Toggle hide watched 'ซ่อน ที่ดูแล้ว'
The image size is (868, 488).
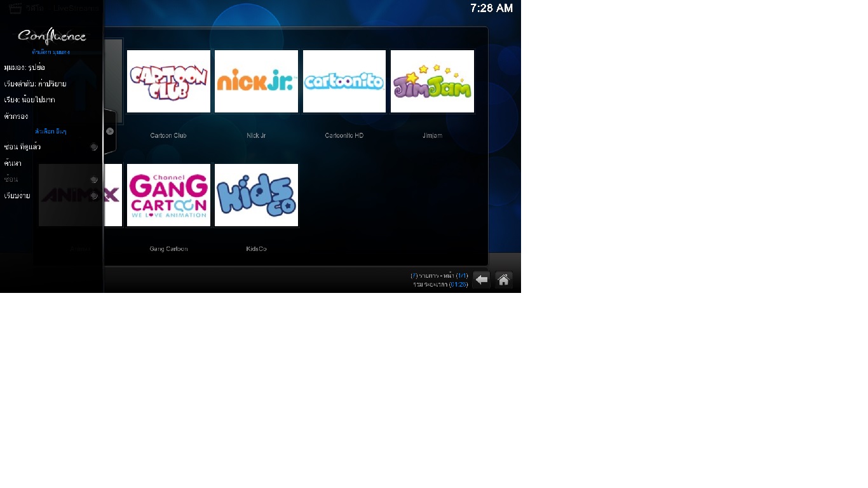[x=51, y=147]
